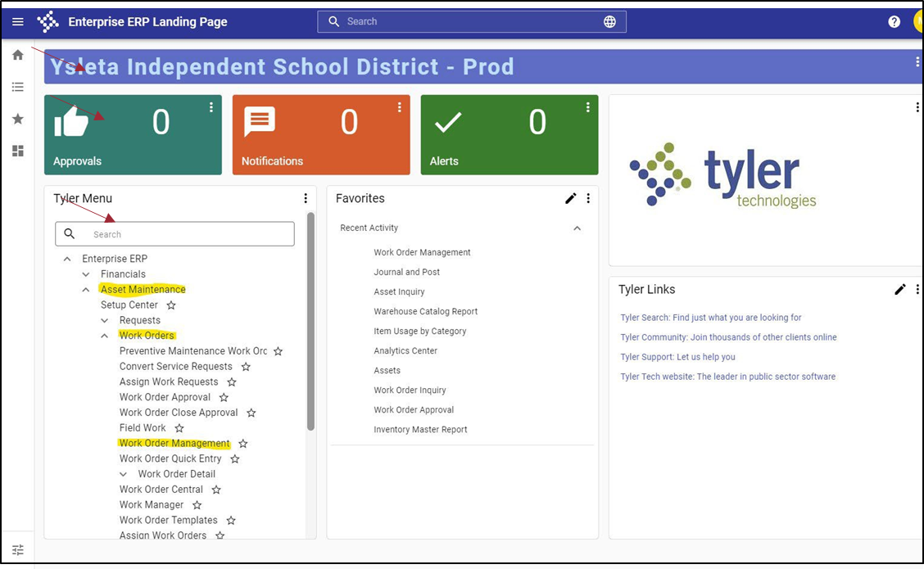This screenshot has width=924, height=569.
Task: Collapse the Work Orders chevron
Action: click(x=104, y=336)
